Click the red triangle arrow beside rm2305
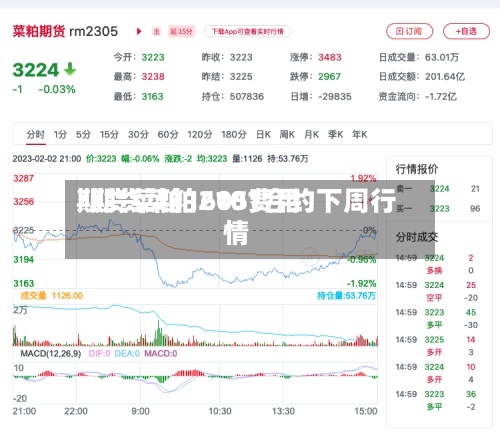 (139, 32)
